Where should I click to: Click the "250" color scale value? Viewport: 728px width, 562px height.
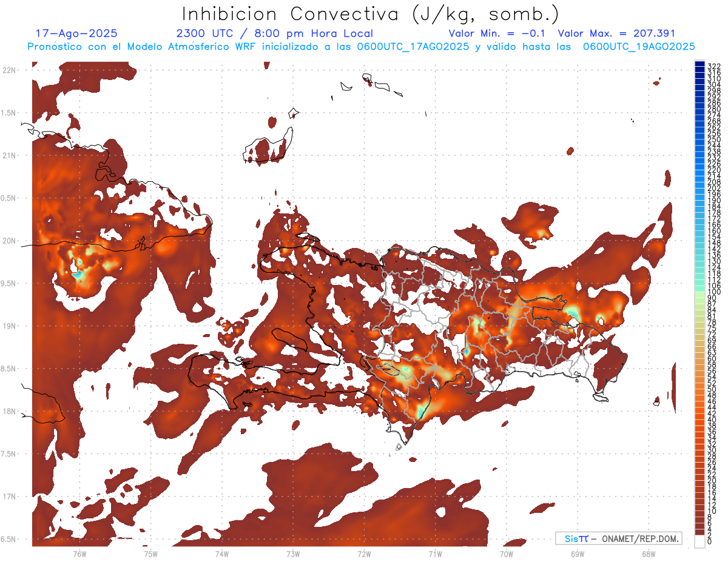click(713, 139)
